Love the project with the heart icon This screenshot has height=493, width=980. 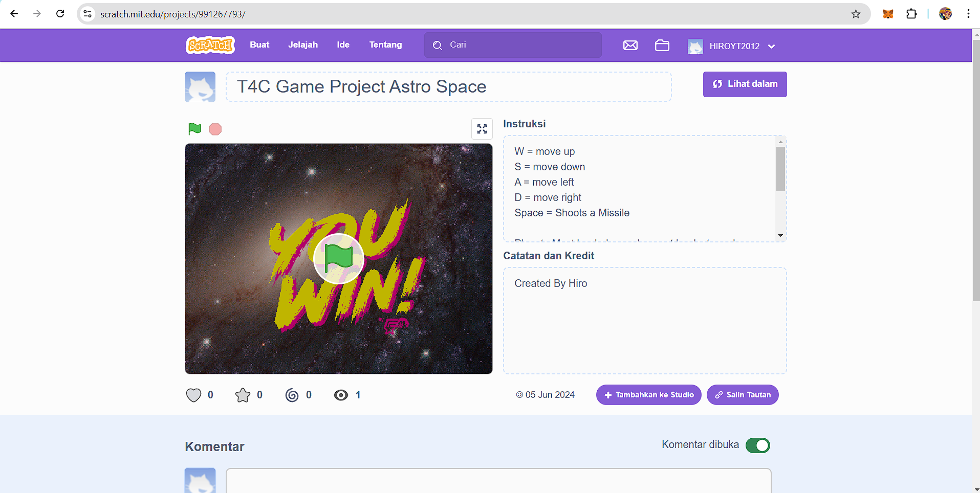tap(193, 395)
